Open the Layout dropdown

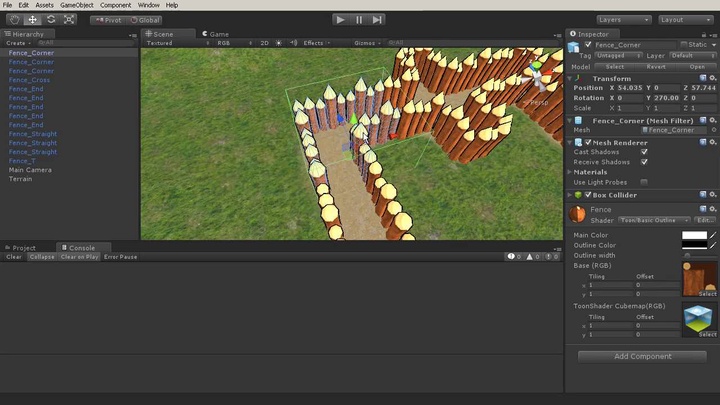click(x=685, y=19)
